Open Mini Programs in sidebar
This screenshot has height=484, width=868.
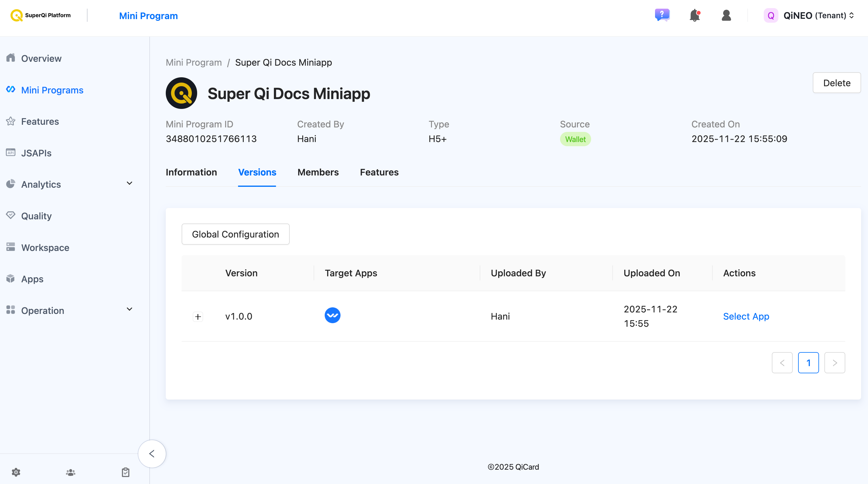[52, 90]
